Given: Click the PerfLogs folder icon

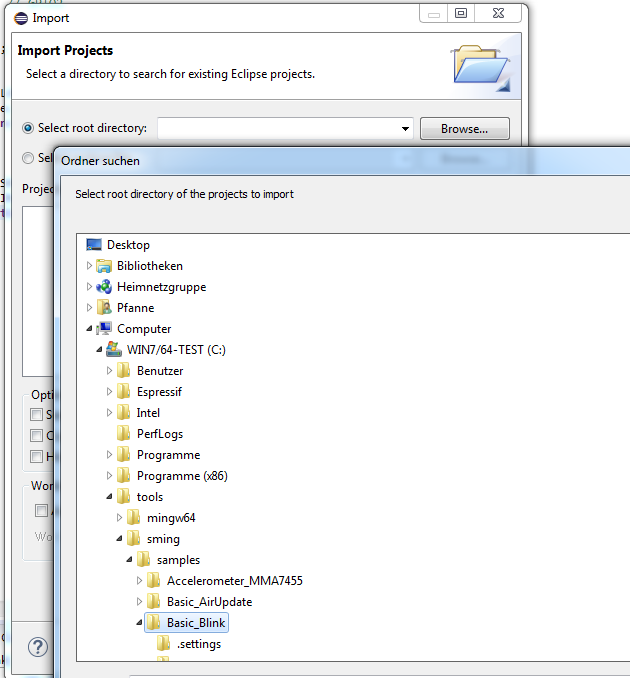Looking at the screenshot, I should tap(124, 434).
